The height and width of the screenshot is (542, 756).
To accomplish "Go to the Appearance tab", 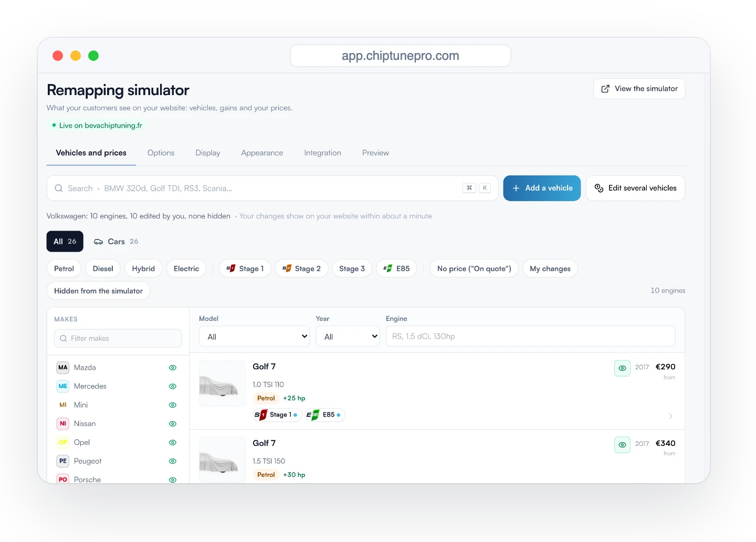I will pyautogui.click(x=262, y=153).
